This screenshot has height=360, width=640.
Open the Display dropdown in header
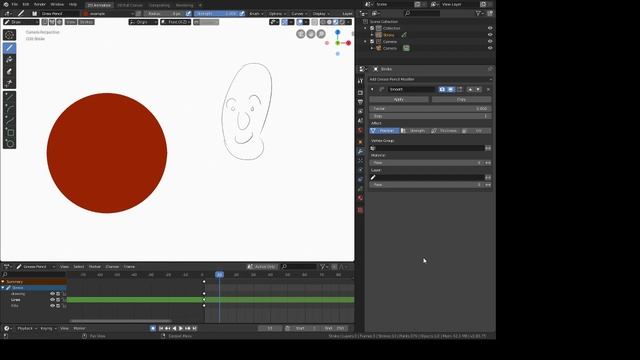point(321,13)
